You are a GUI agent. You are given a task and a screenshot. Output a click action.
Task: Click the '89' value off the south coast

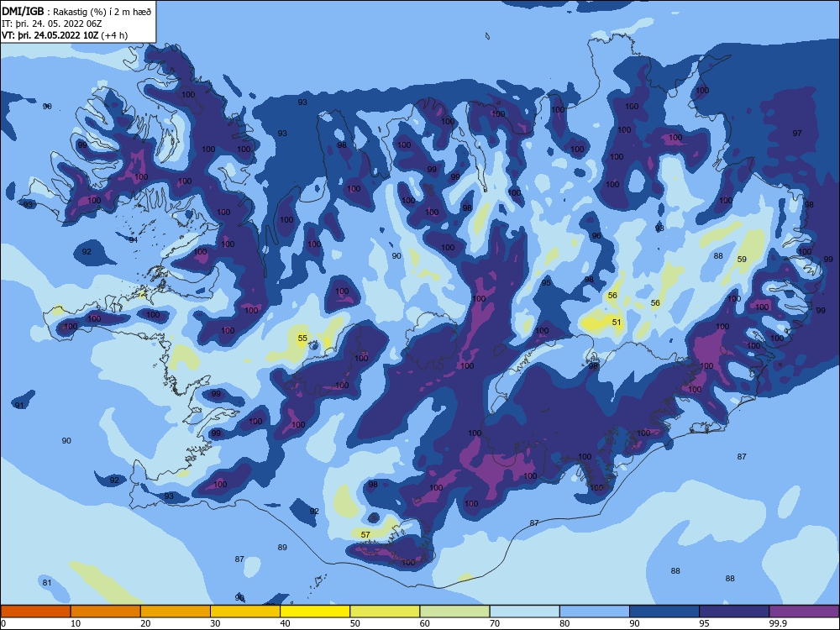pos(282,548)
